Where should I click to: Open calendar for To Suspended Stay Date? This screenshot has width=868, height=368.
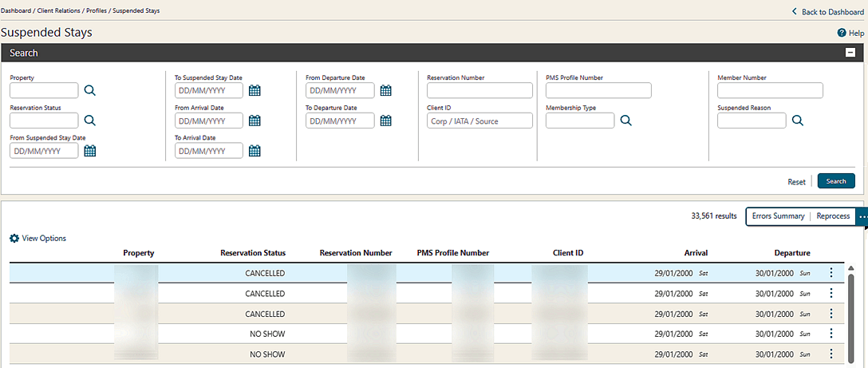254,90
